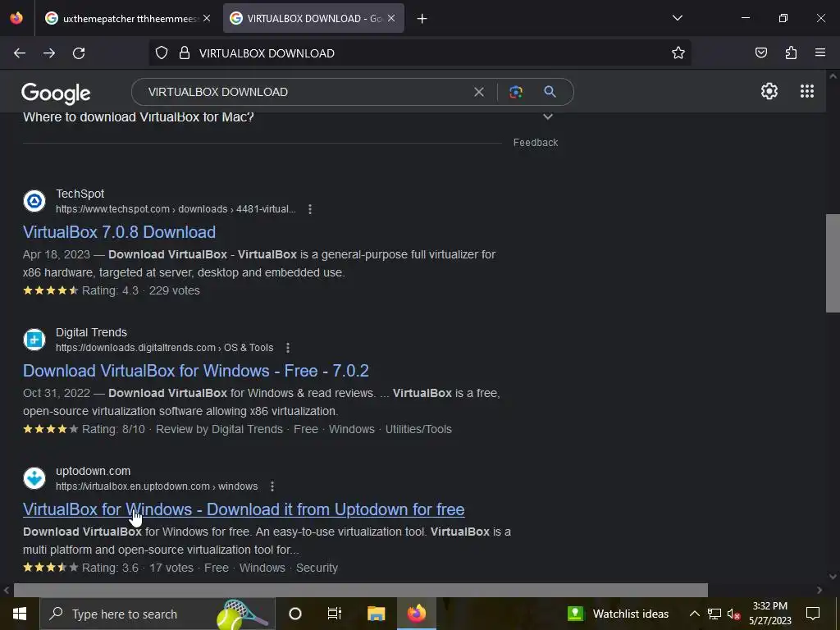The height and width of the screenshot is (630, 840).
Task: Click the horizontal scrollbar thumb
Action: (x=361, y=590)
